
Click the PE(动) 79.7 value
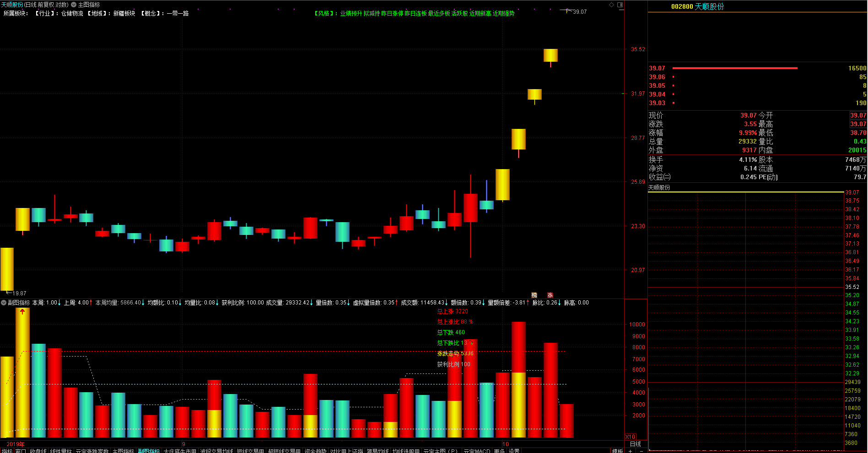click(x=860, y=177)
